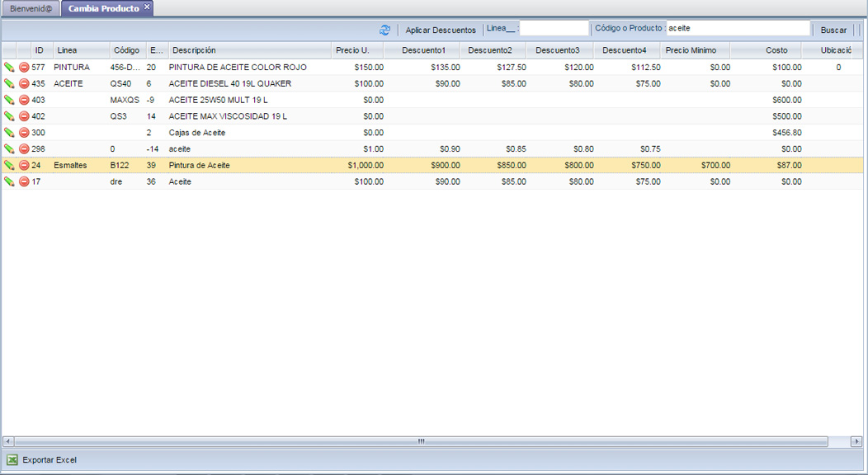The height and width of the screenshot is (475, 868).
Task: Click the Código o Producto search field
Action: (x=738, y=29)
